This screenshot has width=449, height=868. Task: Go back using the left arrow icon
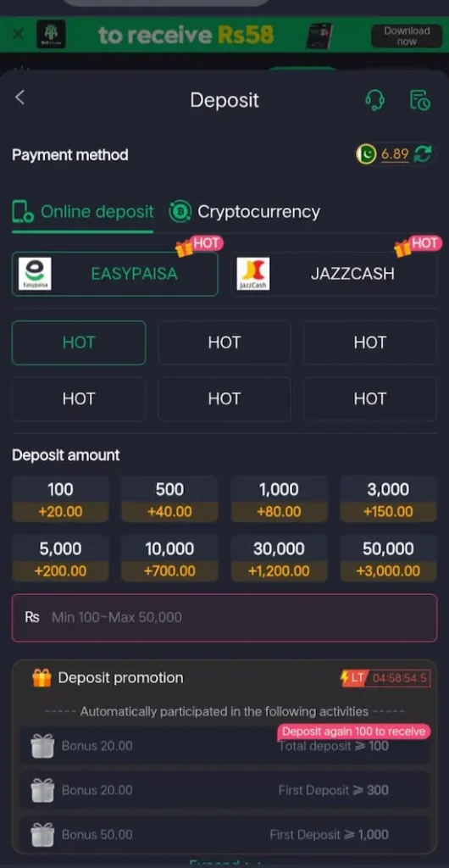click(19, 98)
